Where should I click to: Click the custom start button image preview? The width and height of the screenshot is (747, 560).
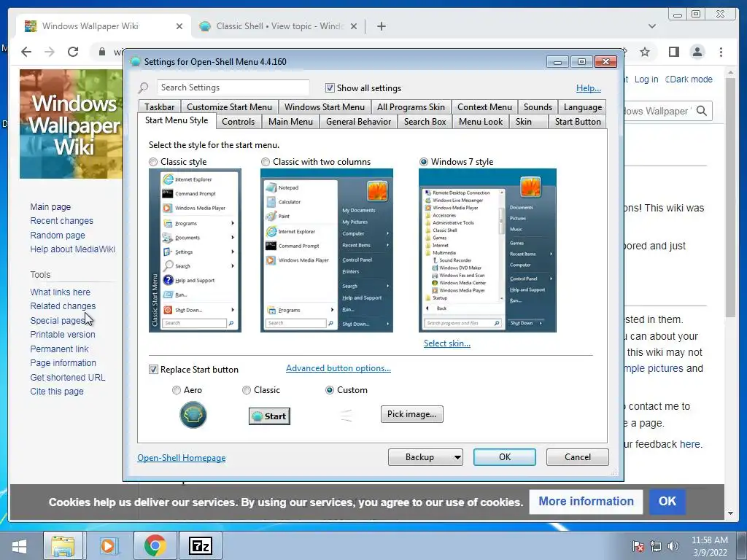(x=347, y=415)
